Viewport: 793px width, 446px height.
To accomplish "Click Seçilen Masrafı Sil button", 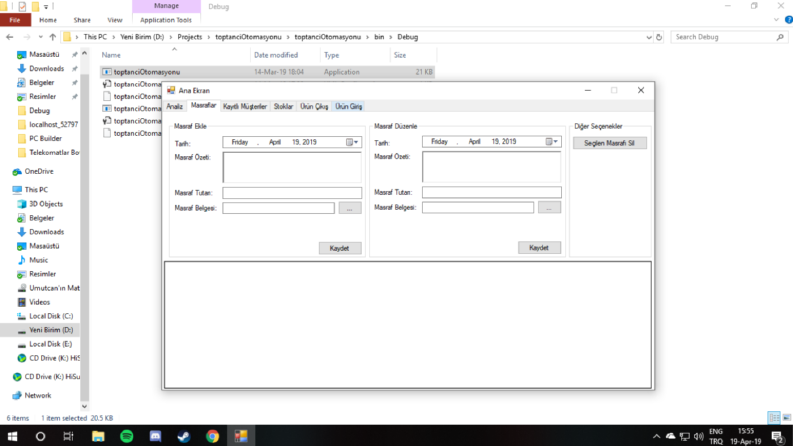I will [609, 143].
